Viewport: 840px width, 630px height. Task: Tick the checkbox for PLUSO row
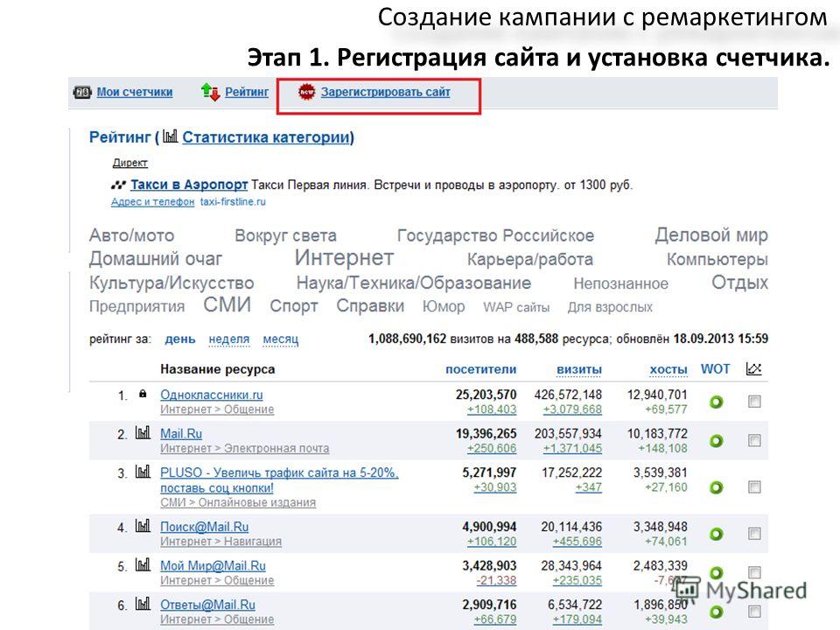(x=754, y=487)
